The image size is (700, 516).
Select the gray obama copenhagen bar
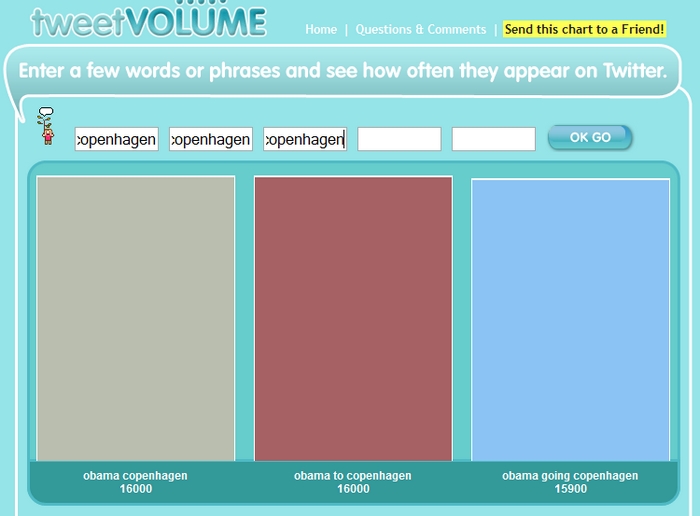point(136,319)
